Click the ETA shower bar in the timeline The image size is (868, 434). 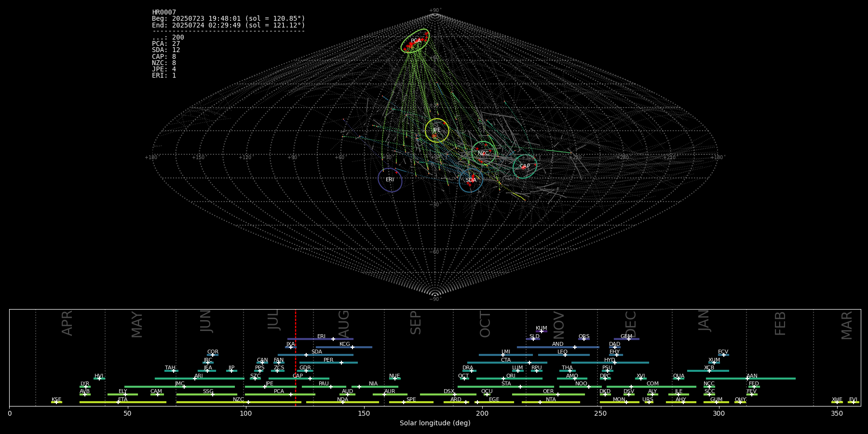[x=123, y=402]
